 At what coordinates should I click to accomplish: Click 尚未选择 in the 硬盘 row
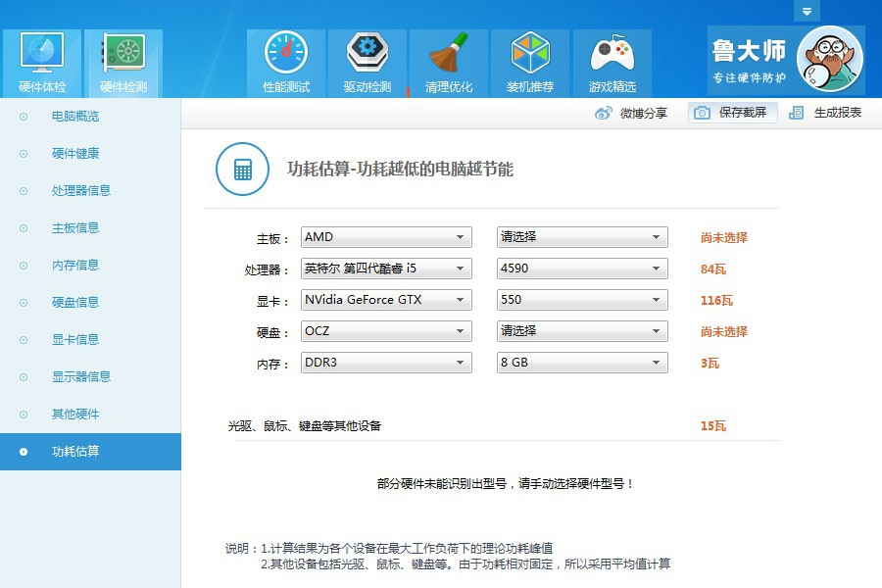724,331
